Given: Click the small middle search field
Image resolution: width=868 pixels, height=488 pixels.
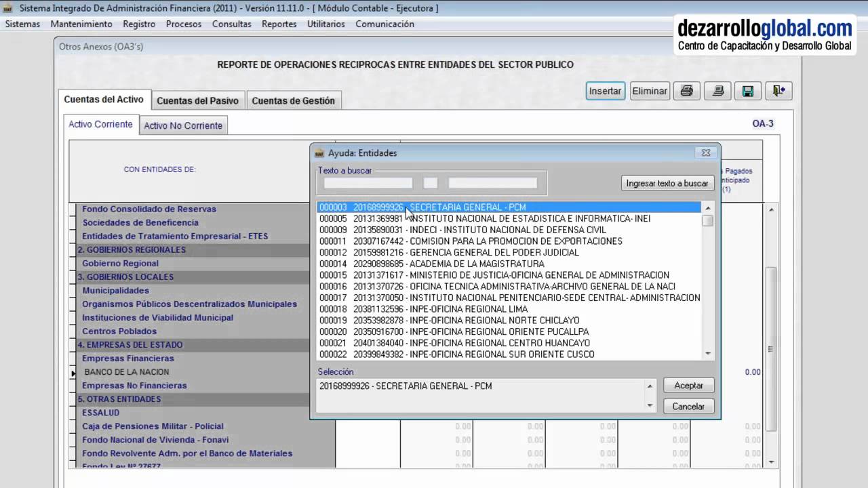Looking at the screenshot, I should tap(431, 183).
